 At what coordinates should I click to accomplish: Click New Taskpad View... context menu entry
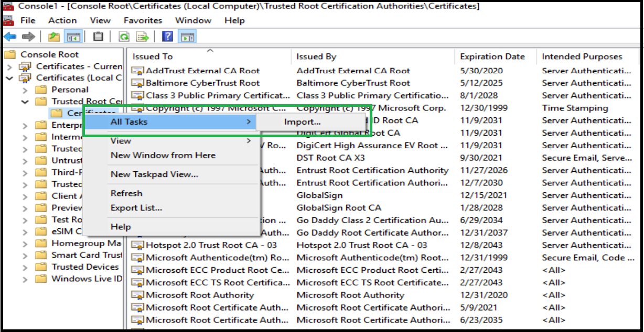[x=154, y=174]
